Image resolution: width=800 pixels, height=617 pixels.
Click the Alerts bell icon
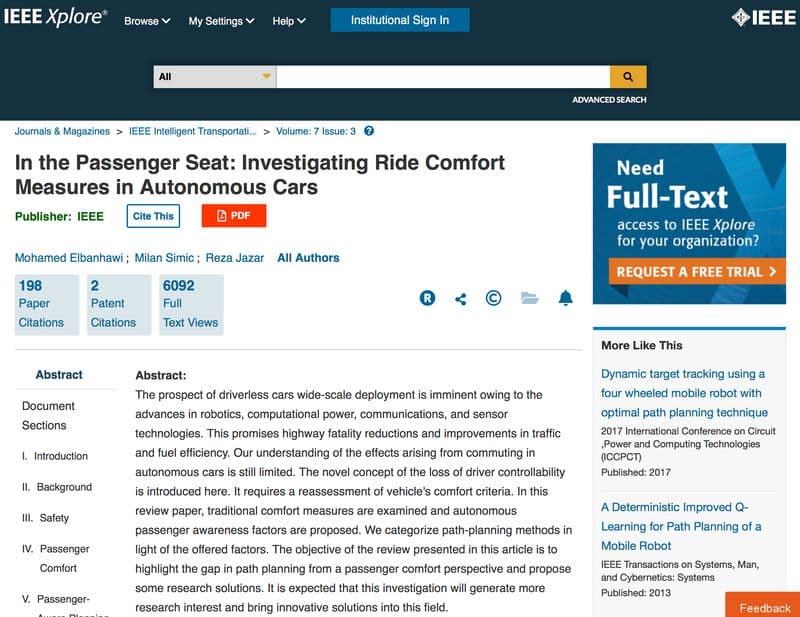pos(566,298)
